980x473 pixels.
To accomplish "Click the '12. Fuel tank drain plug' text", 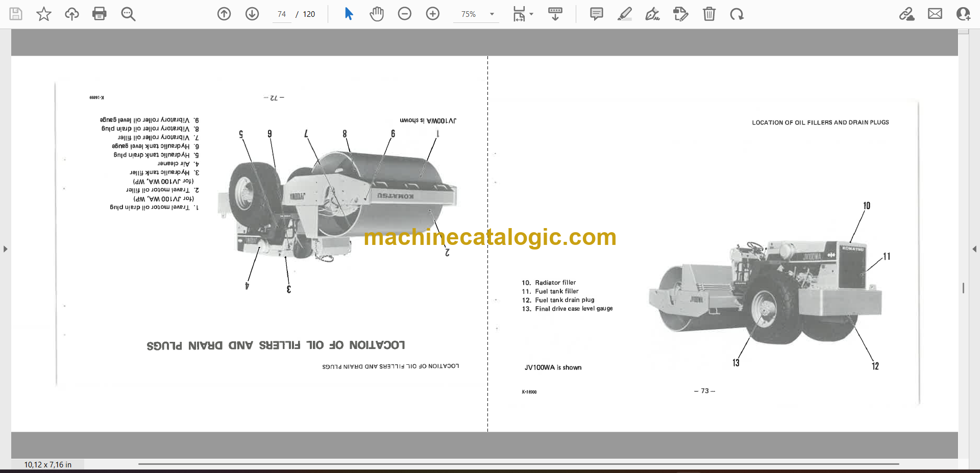I will point(558,300).
